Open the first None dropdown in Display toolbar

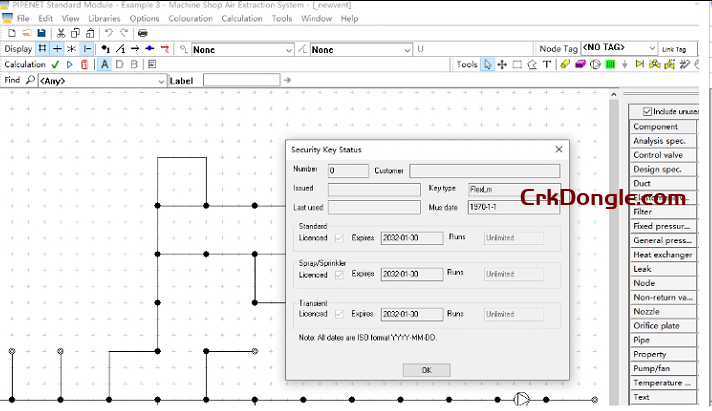(x=287, y=49)
